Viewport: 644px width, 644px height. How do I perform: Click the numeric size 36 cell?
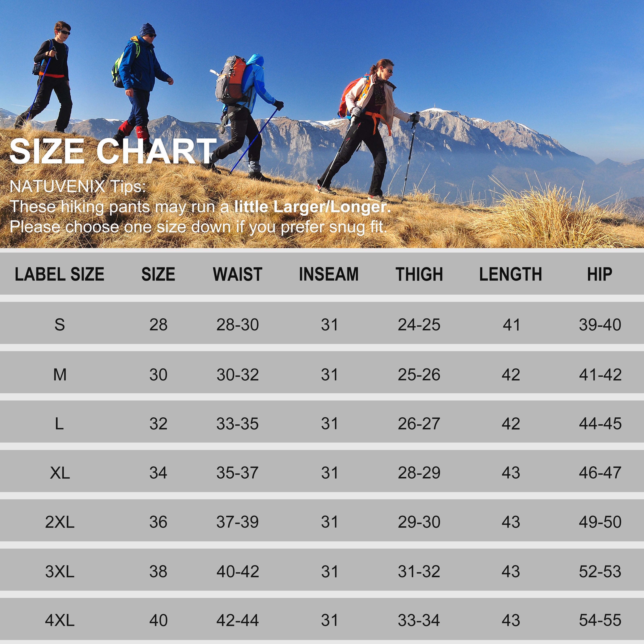click(x=158, y=522)
